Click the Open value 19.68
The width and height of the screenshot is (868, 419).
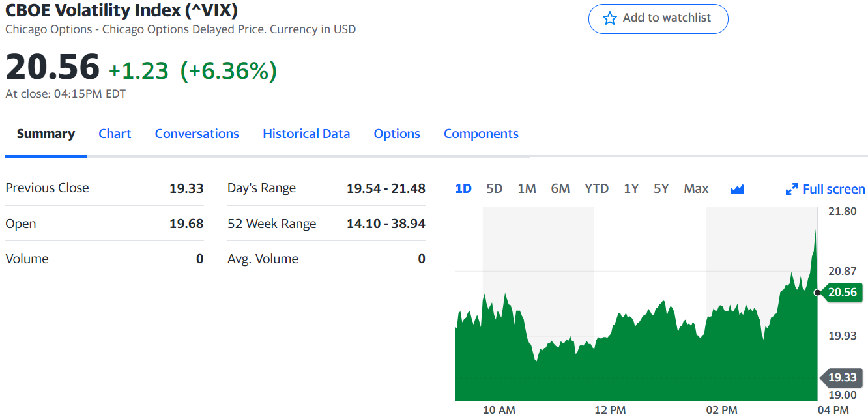tap(186, 224)
